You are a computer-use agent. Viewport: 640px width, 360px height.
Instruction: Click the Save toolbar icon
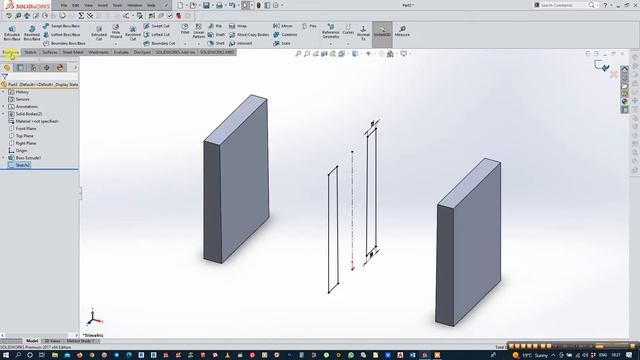coord(207,5)
